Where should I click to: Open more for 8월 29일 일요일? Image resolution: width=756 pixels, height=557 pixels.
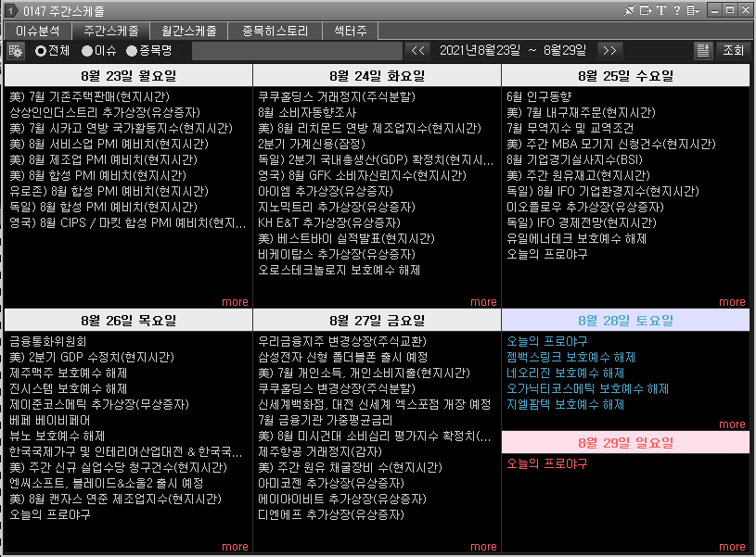pyautogui.click(x=732, y=547)
